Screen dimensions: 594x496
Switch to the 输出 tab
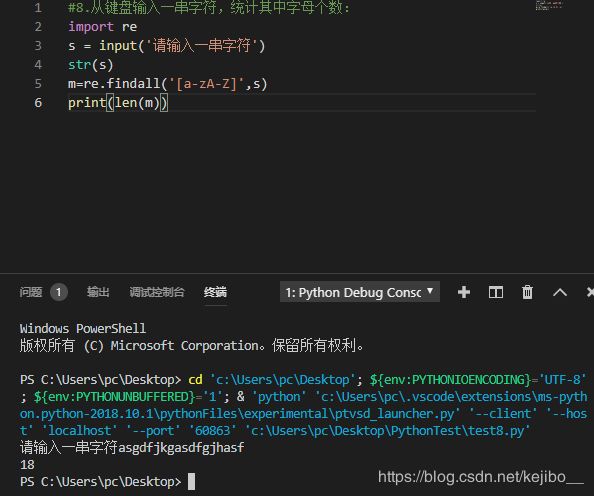(x=98, y=292)
